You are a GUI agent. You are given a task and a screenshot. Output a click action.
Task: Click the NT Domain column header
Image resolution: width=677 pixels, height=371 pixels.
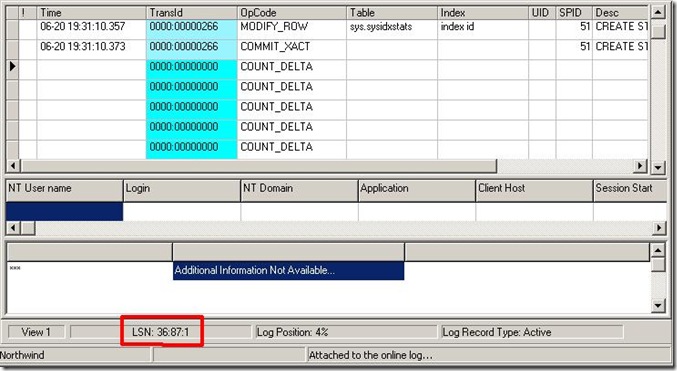point(299,190)
